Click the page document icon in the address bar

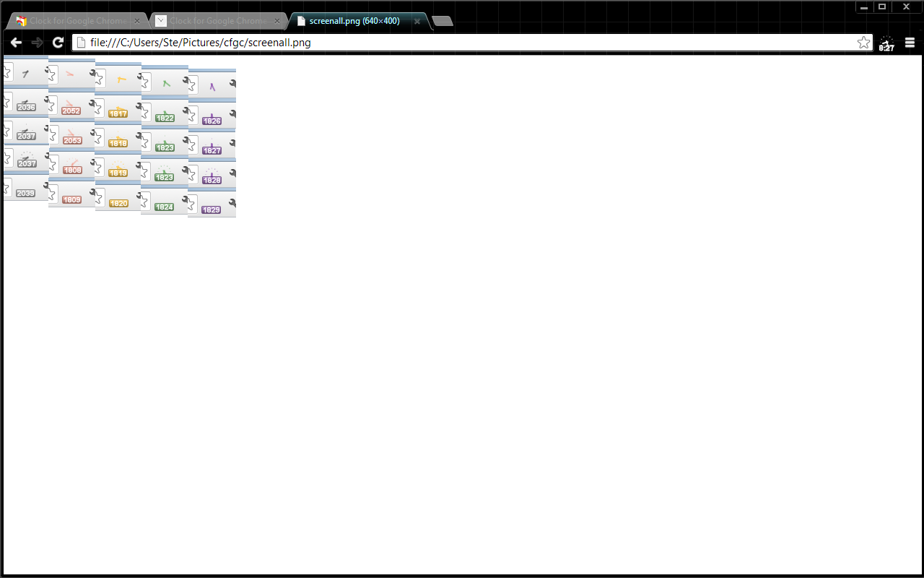pos(80,43)
